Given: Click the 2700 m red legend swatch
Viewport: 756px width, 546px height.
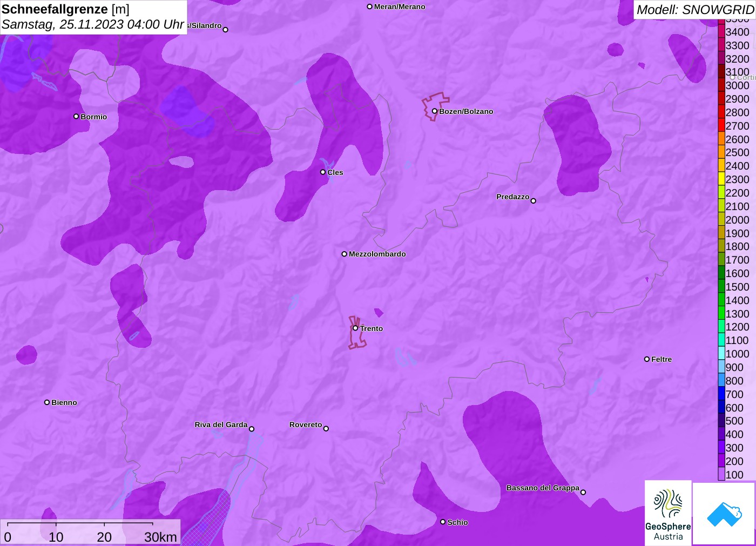Looking at the screenshot, I should [721, 125].
